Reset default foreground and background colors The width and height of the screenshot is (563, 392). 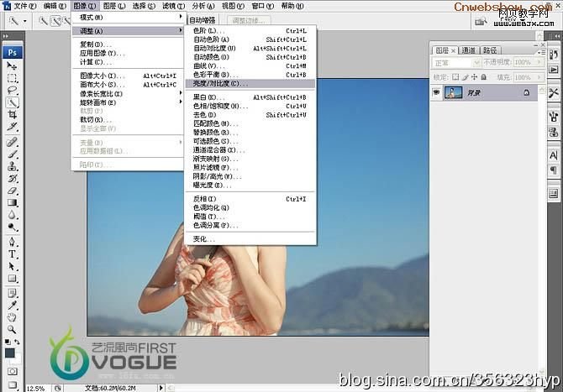pyautogui.click(x=8, y=342)
